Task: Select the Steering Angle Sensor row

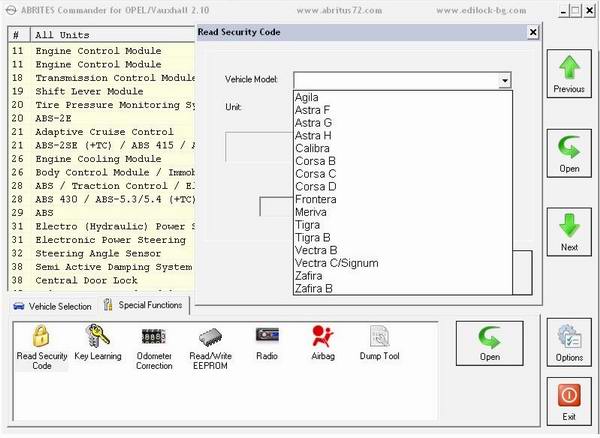Action: [x=102, y=253]
